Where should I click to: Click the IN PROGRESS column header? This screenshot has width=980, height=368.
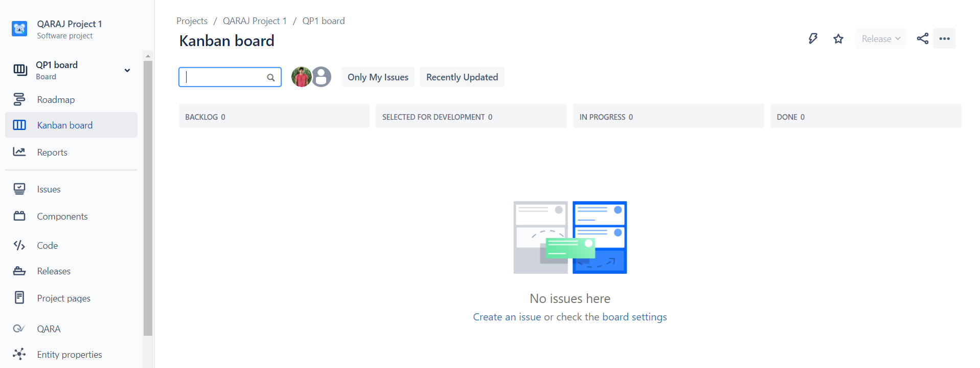click(x=669, y=116)
